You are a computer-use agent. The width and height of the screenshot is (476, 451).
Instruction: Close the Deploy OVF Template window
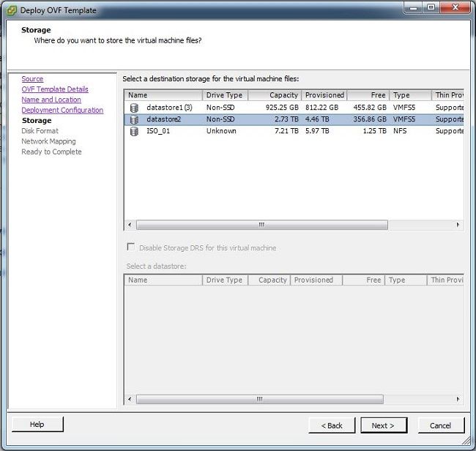[455, 7]
